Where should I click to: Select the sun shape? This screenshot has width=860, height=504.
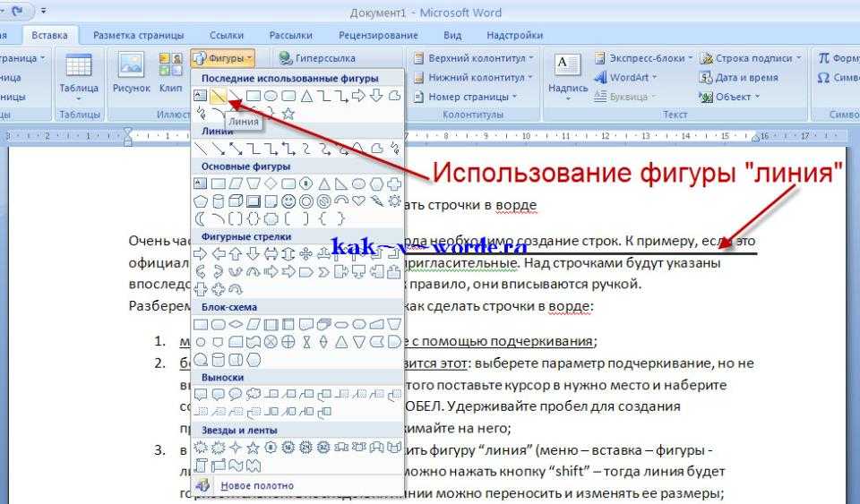coord(394,201)
